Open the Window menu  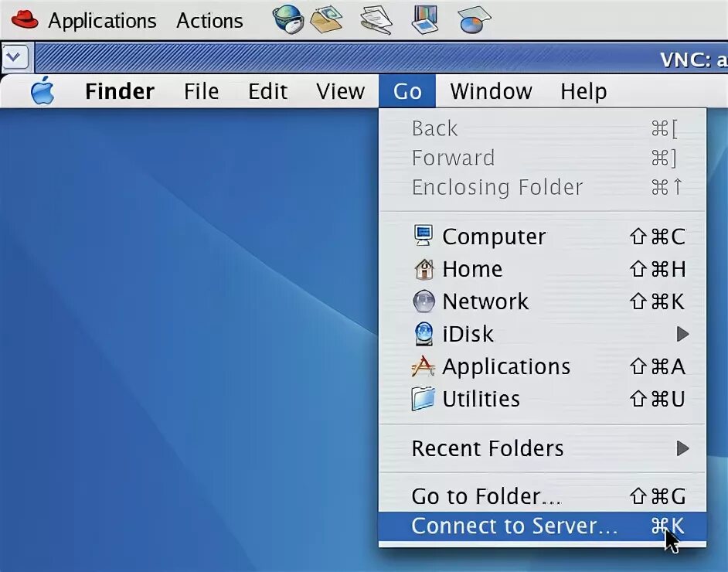point(491,91)
